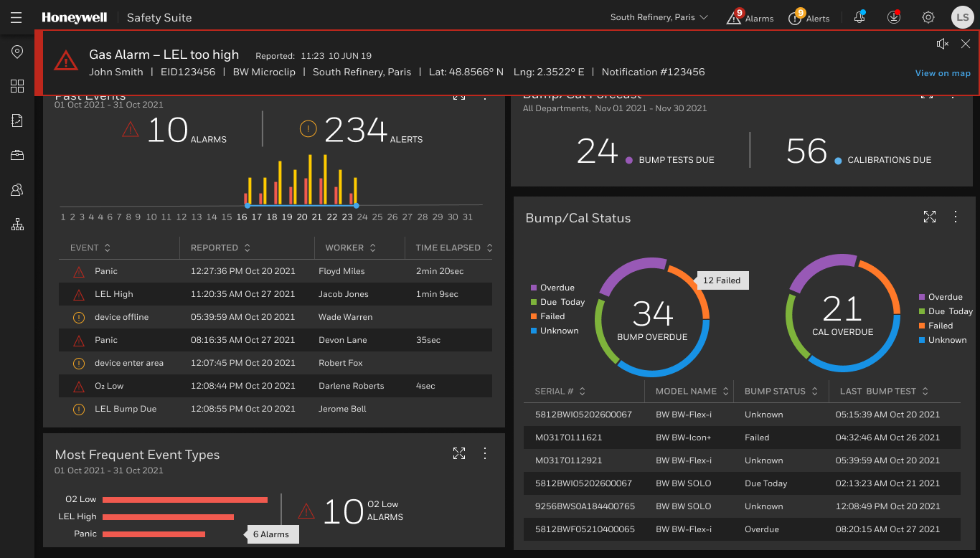Select the LEL High Jacob Jones event row
Viewport: 980px width, 558px height.
[275, 294]
